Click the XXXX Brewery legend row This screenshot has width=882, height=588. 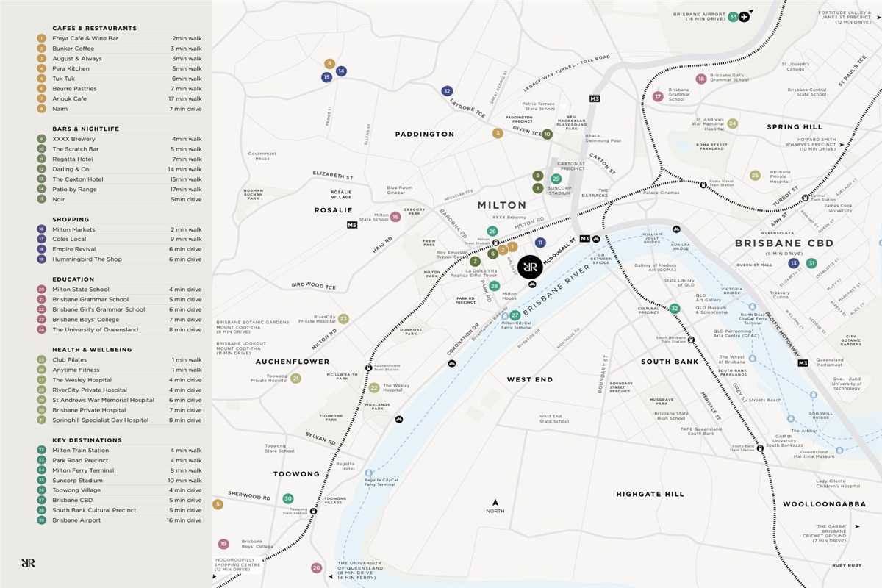click(x=119, y=139)
